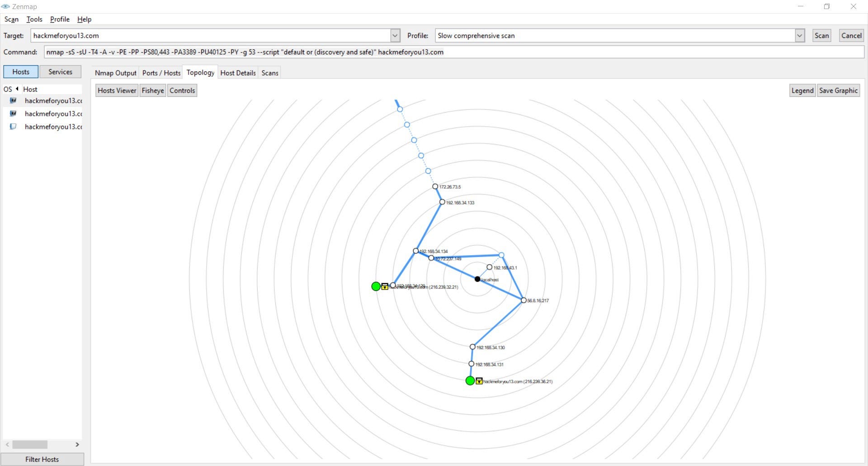868x466 pixels.
Task: Toggle the Fisheye mode button
Action: [x=153, y=90]
